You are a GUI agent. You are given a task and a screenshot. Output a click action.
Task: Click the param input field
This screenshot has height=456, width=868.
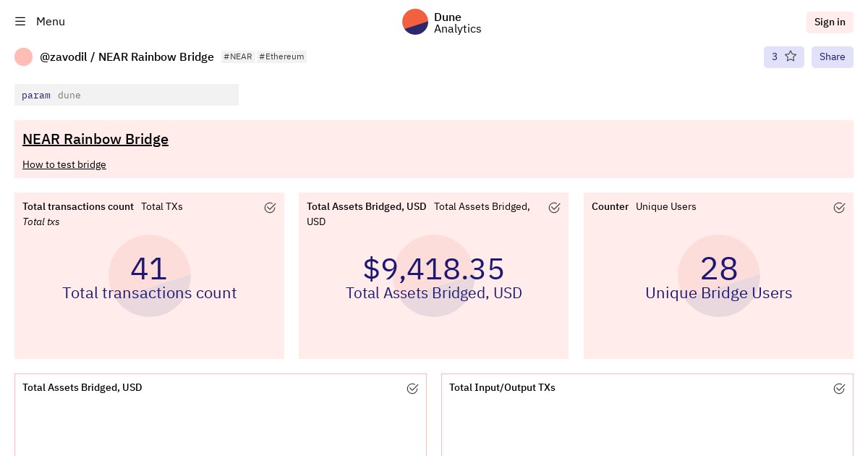pos(127,95)
